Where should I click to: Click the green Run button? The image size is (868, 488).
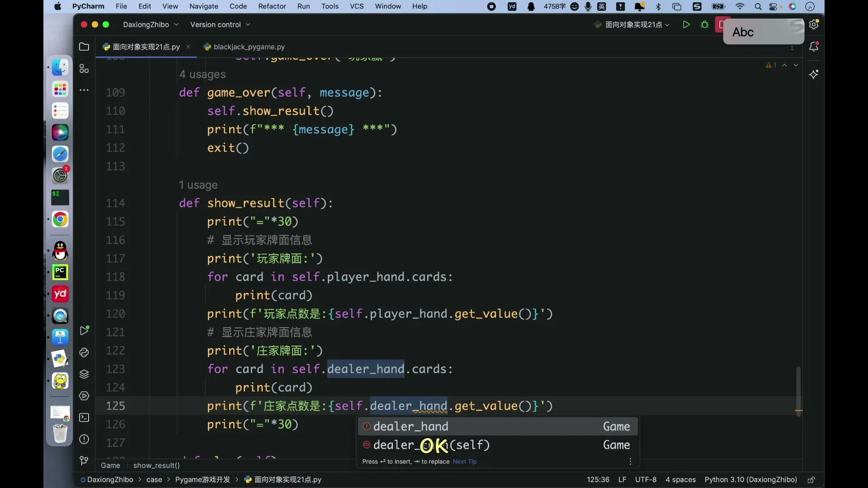click(686, 24)
